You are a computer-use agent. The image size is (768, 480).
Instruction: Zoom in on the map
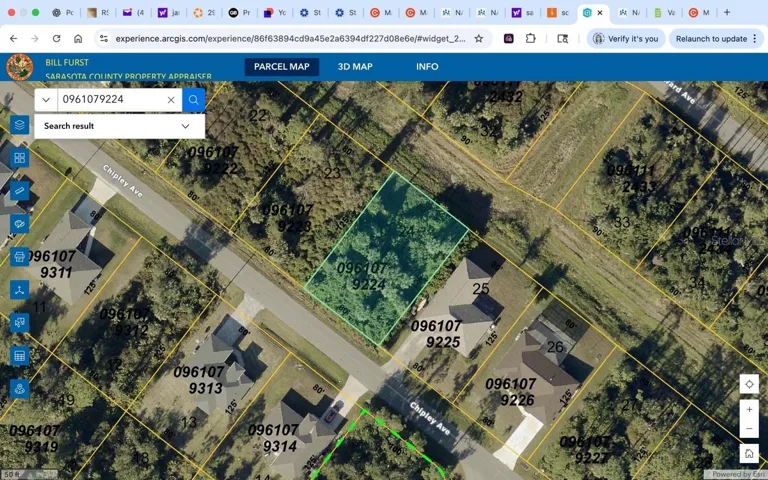[749, 410]
